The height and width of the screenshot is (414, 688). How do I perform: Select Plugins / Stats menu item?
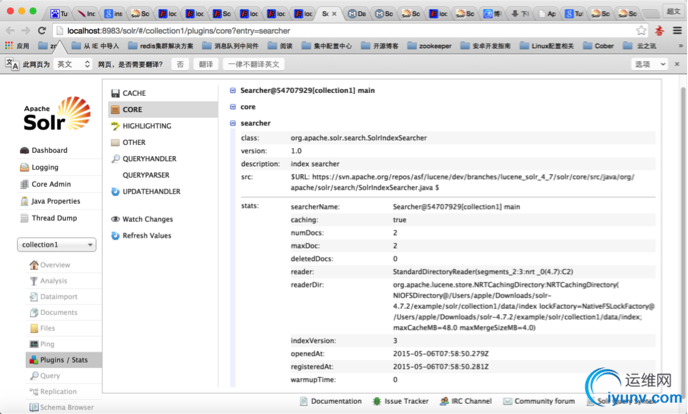click(x=64, y=360)
